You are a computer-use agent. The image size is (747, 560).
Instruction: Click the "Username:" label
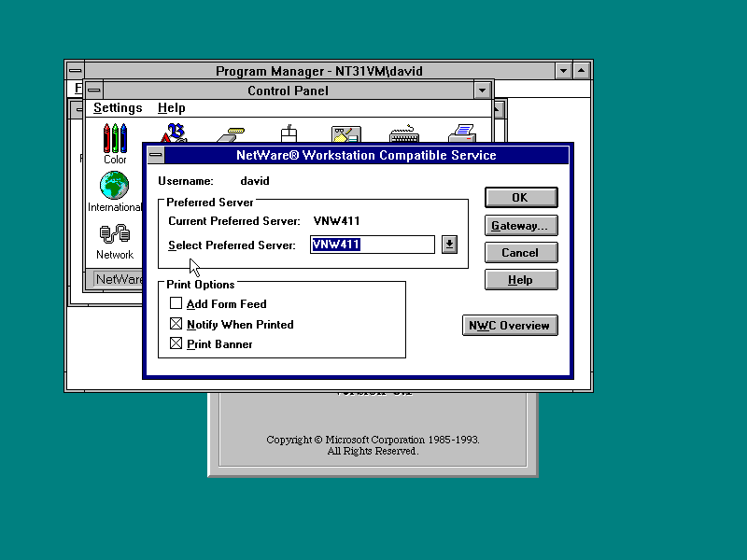pyautogui.click(x=186, y=181)
